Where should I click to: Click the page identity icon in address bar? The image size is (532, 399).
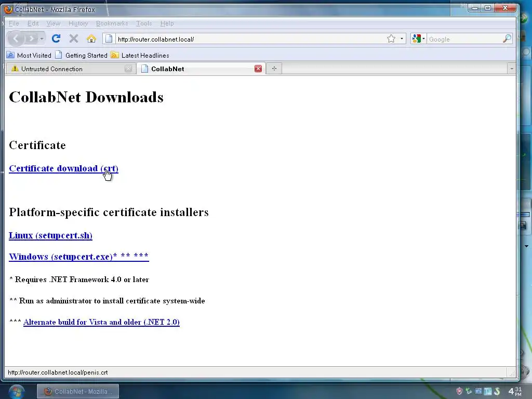(x=109, y=39)
